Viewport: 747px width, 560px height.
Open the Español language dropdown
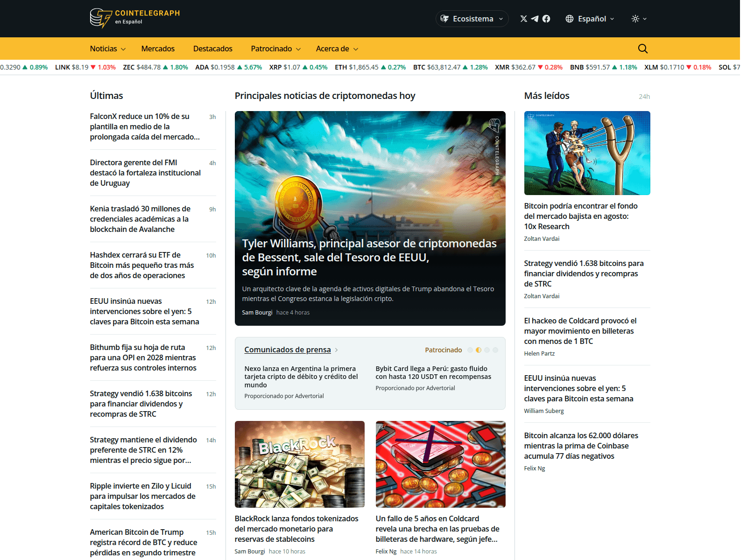(x=590, y=19)
